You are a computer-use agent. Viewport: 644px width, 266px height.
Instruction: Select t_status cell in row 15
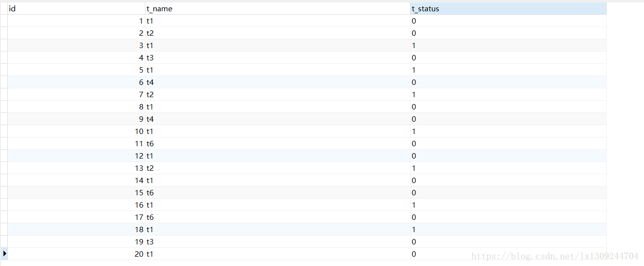[x=508, y=193]
